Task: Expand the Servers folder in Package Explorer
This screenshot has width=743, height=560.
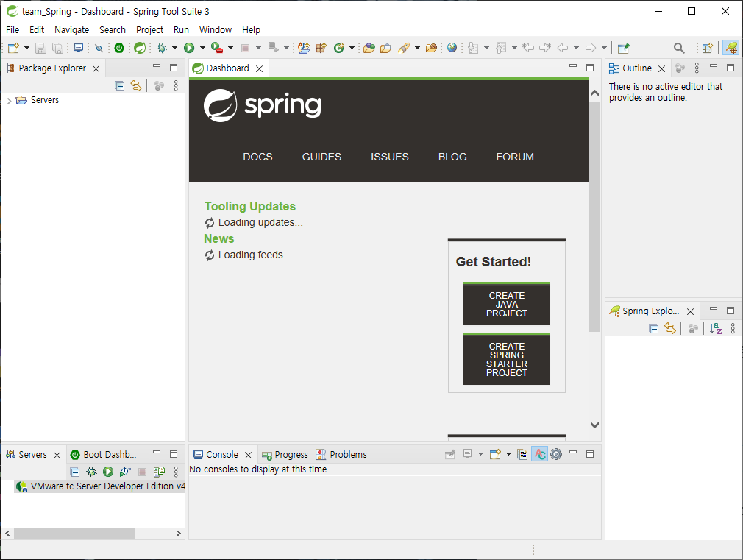Action: 9,101
